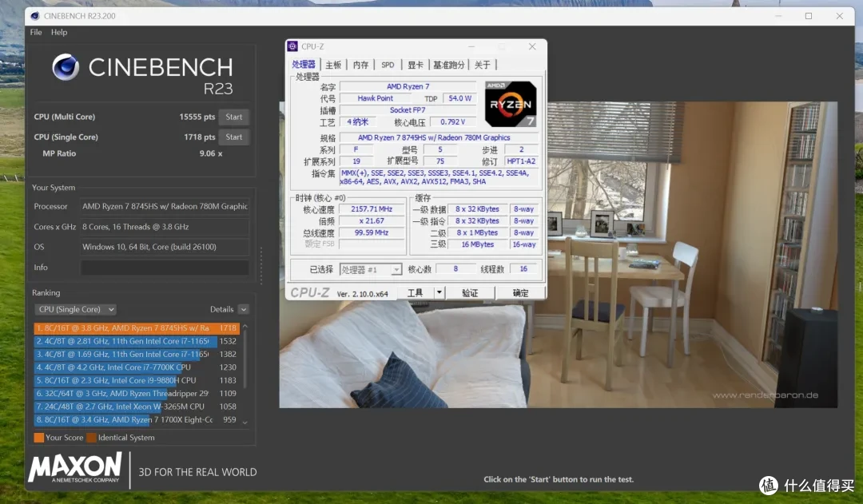Viewport: 863px width, 504px height.
Task: Click the CPU-Z app icon in its title bar
Action: (292, 46)
